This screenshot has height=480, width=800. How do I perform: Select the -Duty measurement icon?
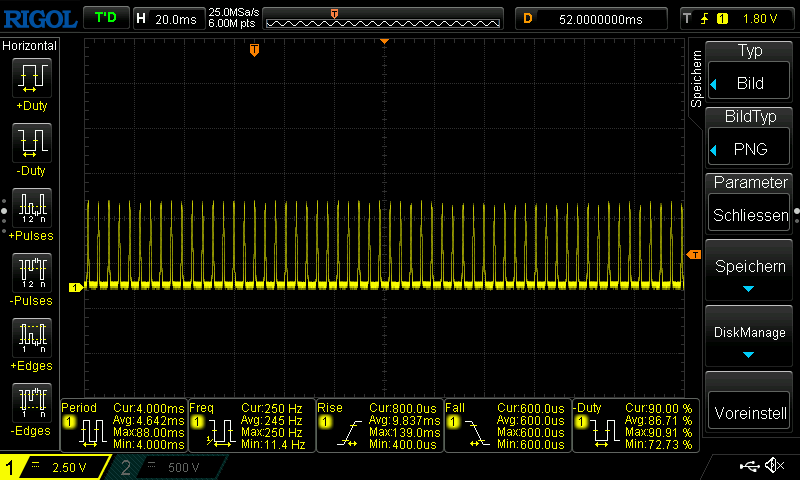point(32,143)
